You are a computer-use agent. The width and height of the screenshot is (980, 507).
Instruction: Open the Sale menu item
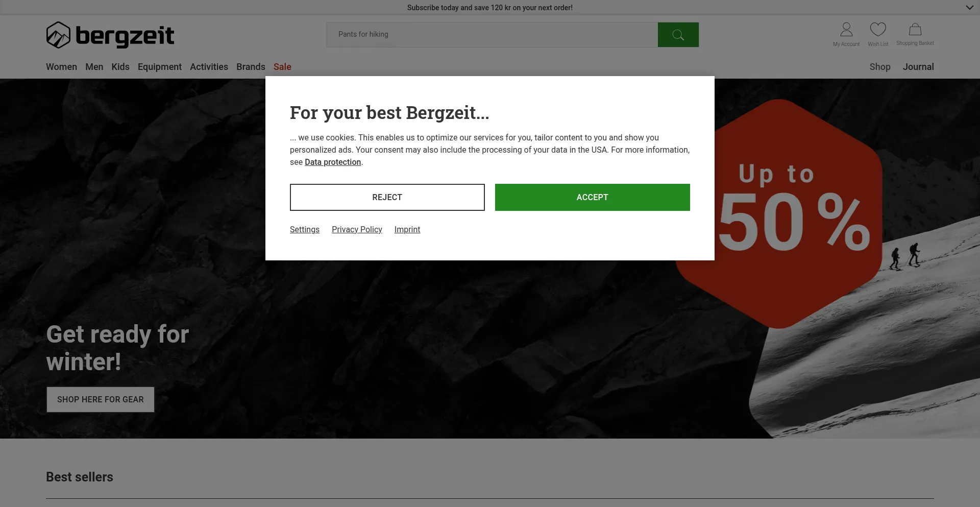pos(282,67)
